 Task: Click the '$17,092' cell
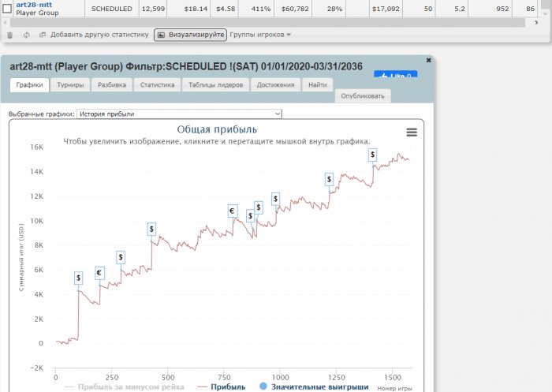pyautogui.click(x=386, y=9)
